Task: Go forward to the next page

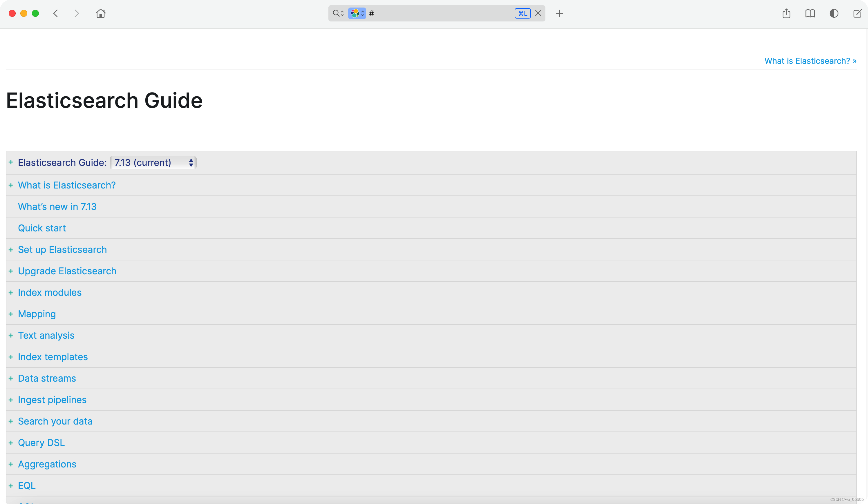Action: coord(77,13)
